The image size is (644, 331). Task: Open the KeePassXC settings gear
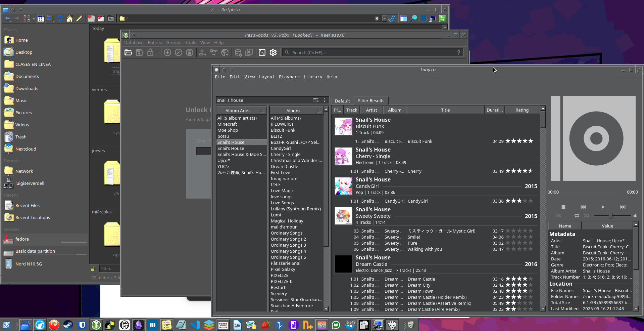click(x=273, y=52)
